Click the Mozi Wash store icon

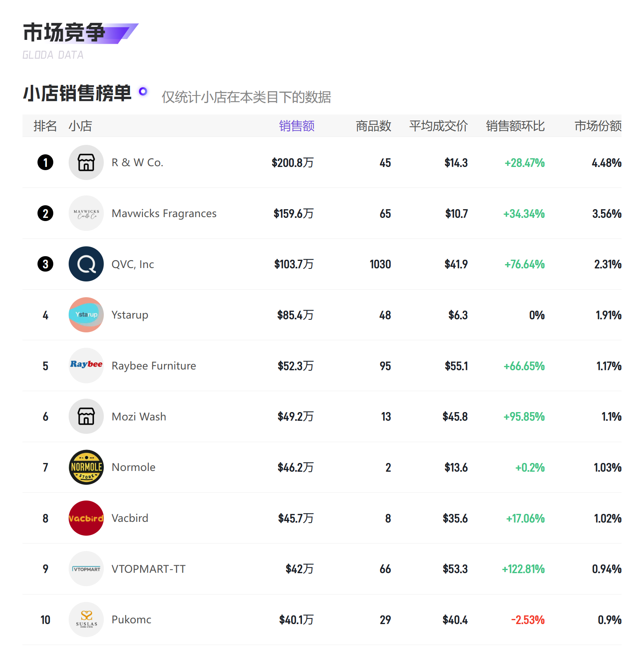tap(86, 416)
